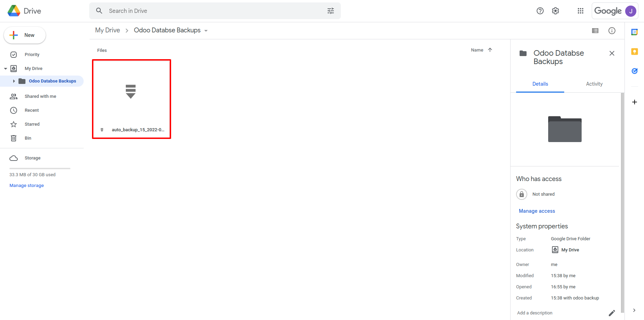Viewport: 644px width, 320px height.
Task: Open the Help support icon
Action: pos(540,11)
